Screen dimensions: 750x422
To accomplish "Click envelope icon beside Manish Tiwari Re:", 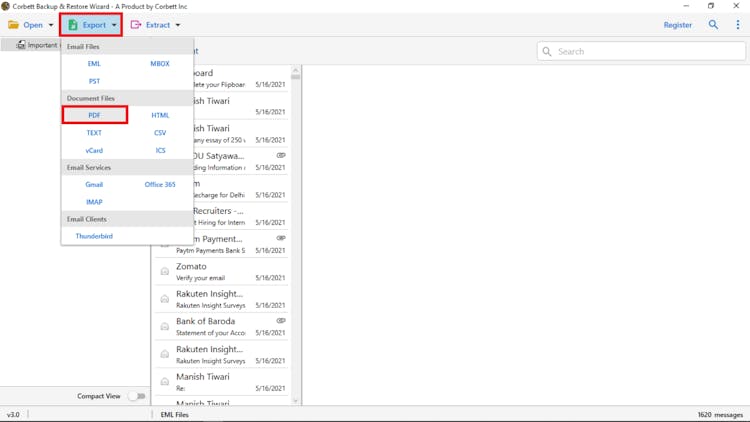I will [165, 382].
